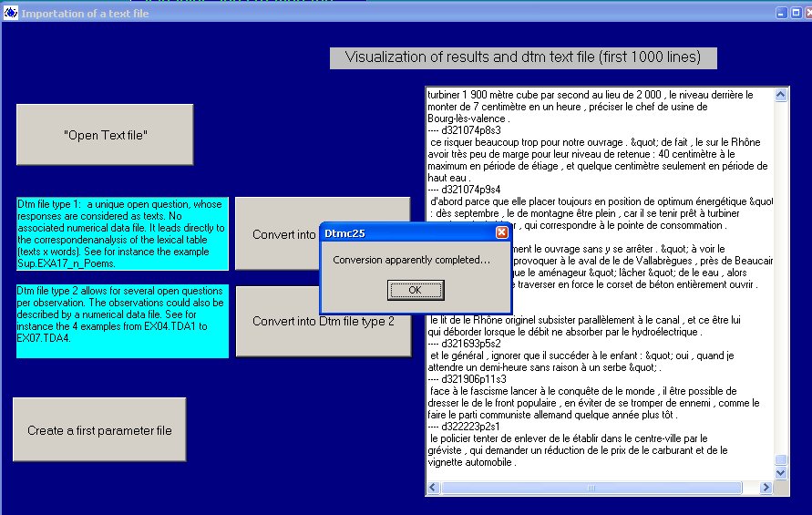
Task: Close the Dtmc25 message dialog
Action: point(502,232)
